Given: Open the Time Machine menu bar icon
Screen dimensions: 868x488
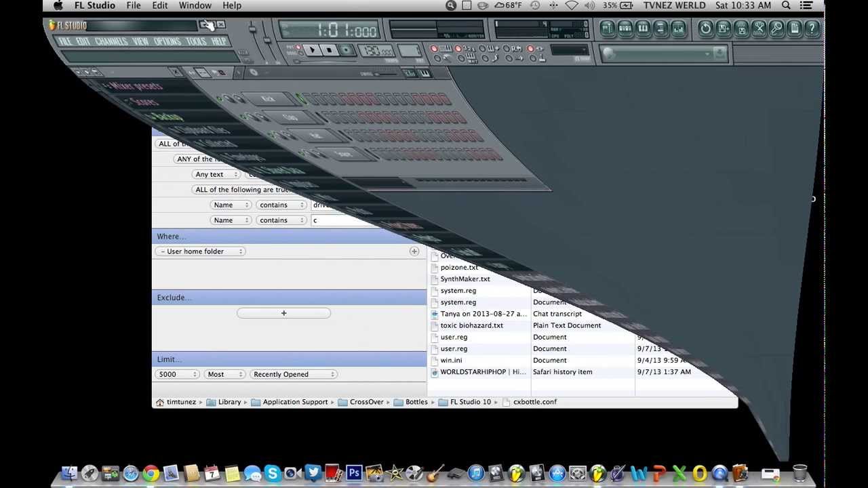Looking at the screenshot, I should [x=535, y=5].
